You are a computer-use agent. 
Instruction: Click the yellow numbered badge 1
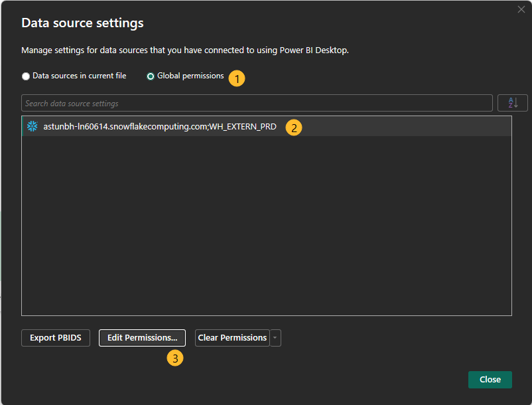tap(237, 78)
